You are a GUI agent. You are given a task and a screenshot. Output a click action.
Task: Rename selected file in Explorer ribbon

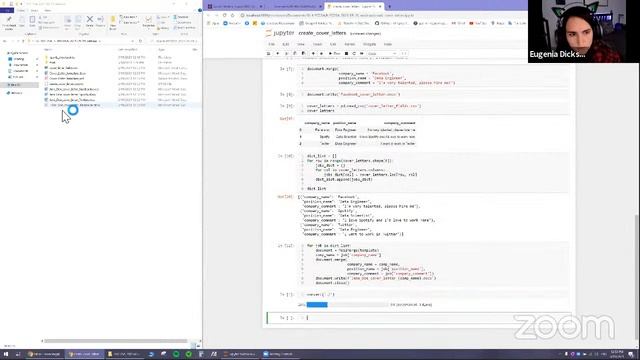tap(100, 21)
